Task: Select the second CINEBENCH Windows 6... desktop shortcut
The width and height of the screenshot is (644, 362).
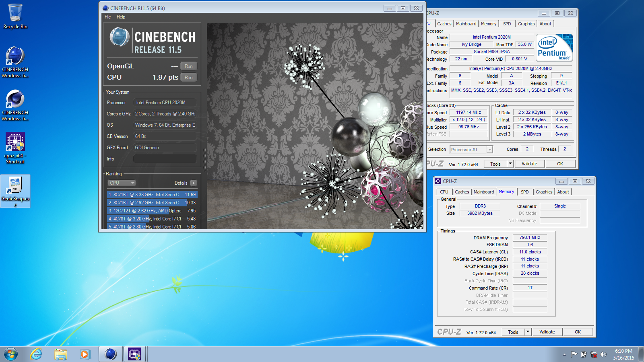Action: coord(15,105)
